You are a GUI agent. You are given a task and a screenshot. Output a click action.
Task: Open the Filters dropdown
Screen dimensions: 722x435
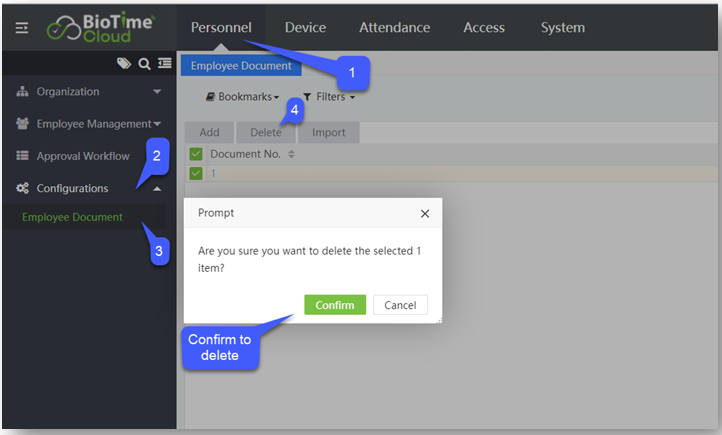tap(329, 97)
